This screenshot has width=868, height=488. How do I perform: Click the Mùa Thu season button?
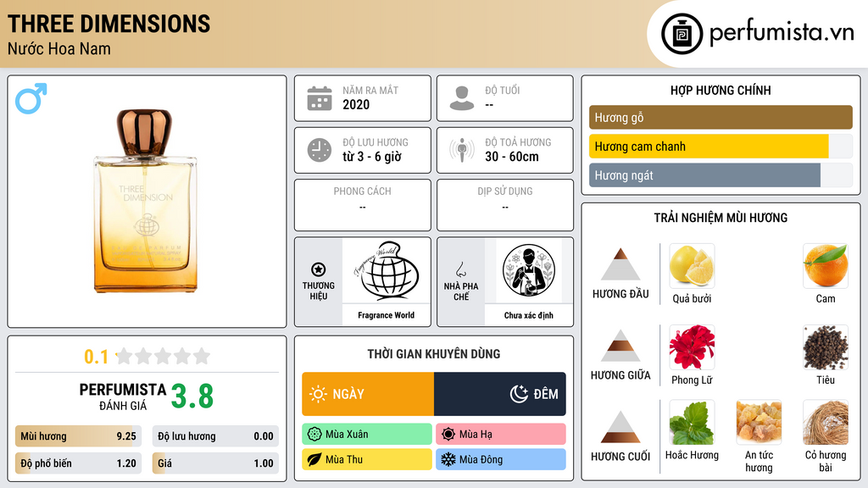pos(367,459)
